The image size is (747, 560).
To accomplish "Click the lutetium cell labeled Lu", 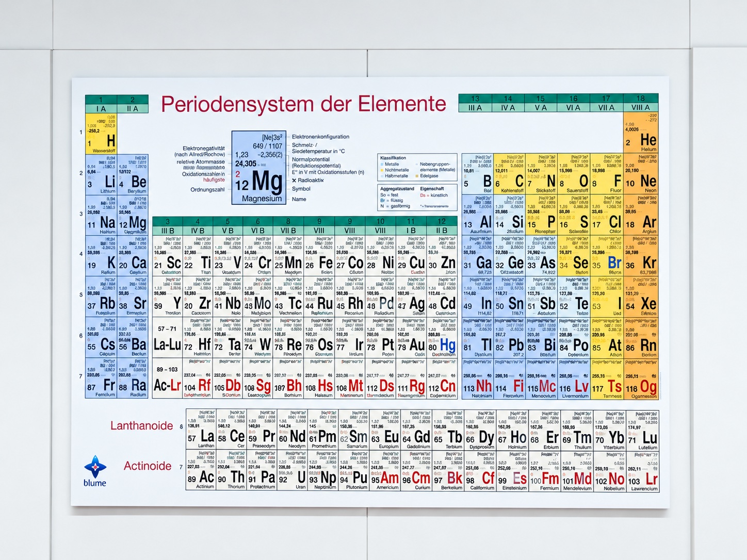I will click(642, 431).
